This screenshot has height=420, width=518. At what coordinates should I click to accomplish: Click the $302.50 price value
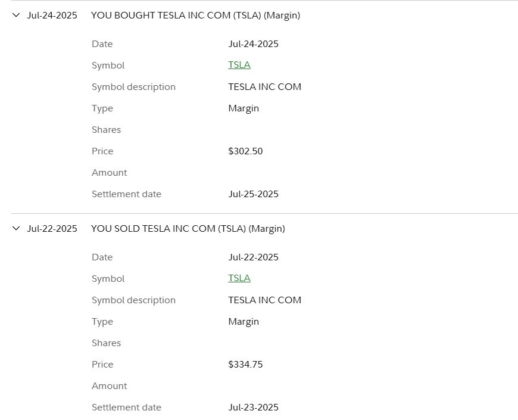[x=245, y=151]
